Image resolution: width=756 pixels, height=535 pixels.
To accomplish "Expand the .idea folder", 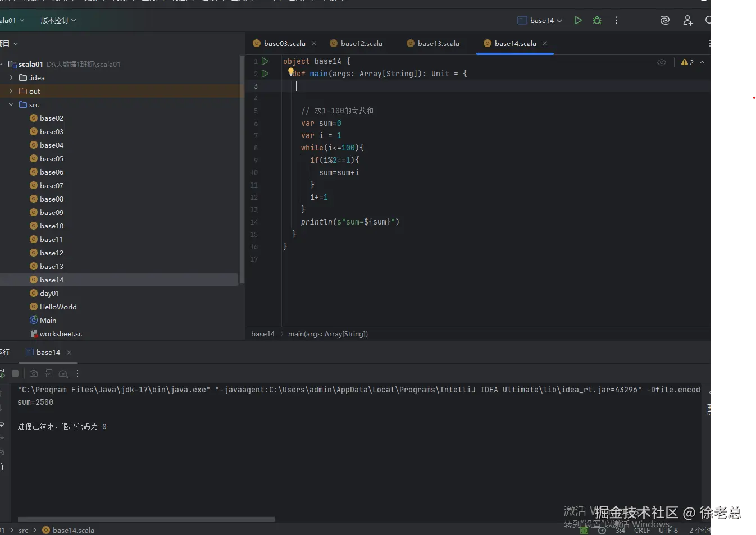I will pyautogui.click(x=11, y=77).
